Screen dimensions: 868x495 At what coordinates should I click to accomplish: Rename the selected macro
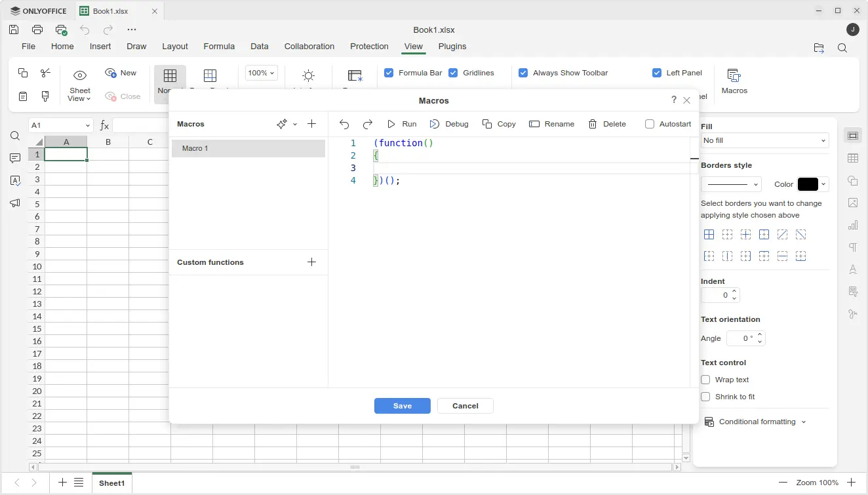(x=551, y=124)
